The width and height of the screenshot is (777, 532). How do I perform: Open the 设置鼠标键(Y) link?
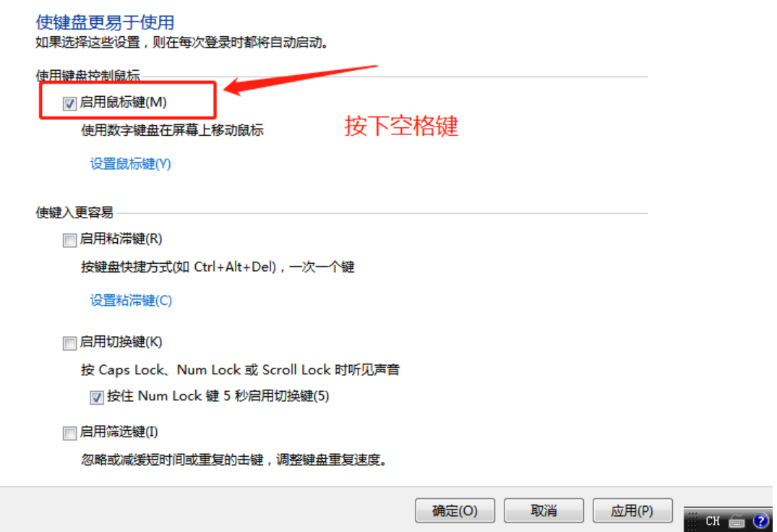click(130, 164)
